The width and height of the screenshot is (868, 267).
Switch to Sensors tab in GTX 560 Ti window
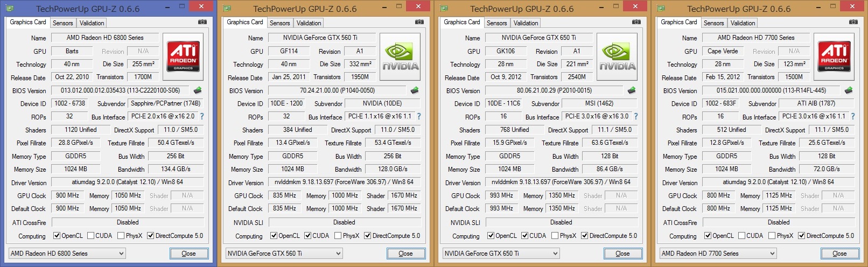279,23
